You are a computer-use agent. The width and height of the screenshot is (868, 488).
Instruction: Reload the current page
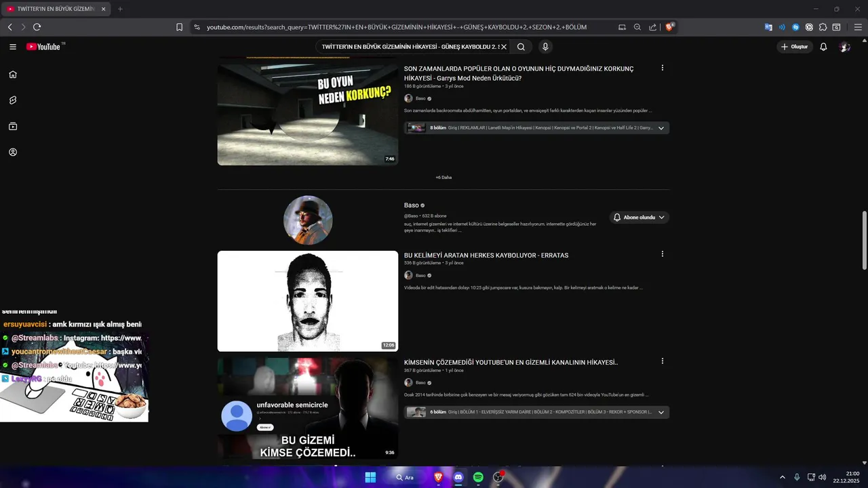(x=37, y=27)
